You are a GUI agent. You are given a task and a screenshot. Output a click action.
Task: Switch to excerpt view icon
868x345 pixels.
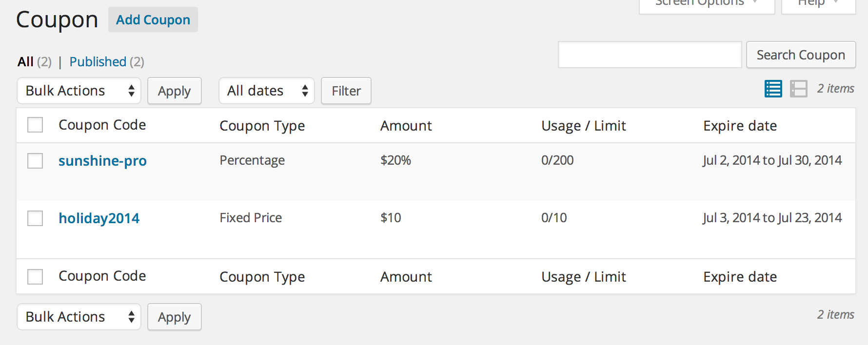(799, 89)
